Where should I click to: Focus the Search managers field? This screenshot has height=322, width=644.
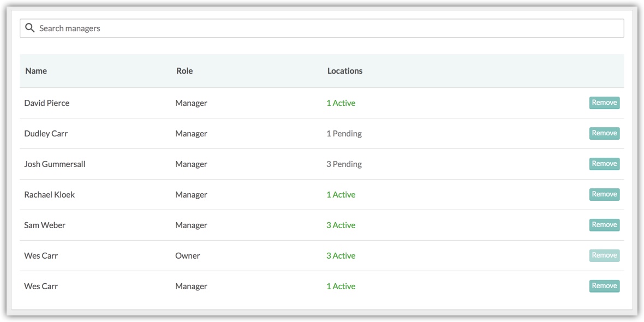click(x=321, y=28)
